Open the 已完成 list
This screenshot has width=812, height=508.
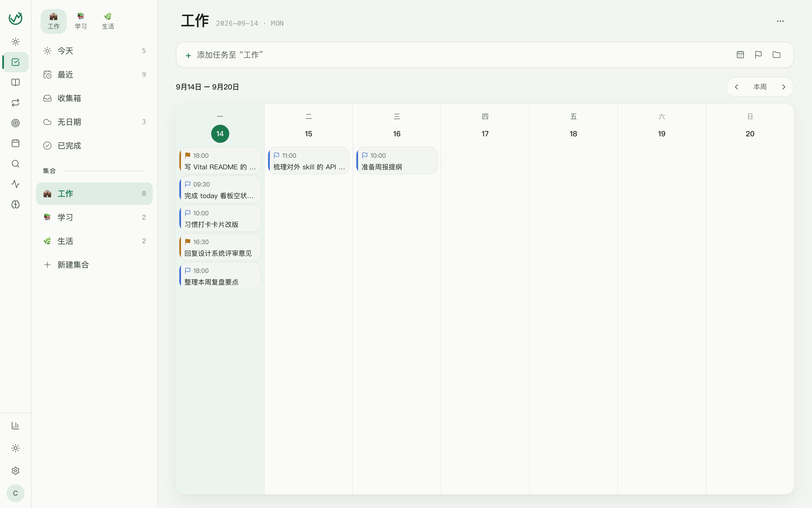pyautogui.click(x=94, y=146)
